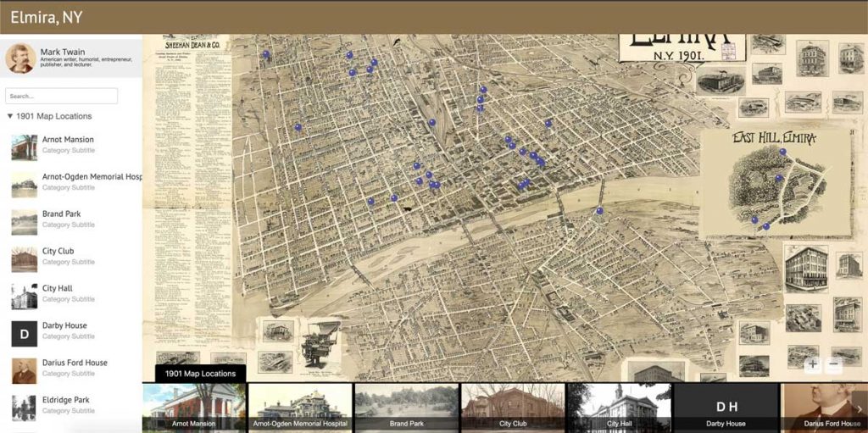Select the 1901 Map Locations tab
Viewport: 868px width, 433px height.
(x=200, y=373)
